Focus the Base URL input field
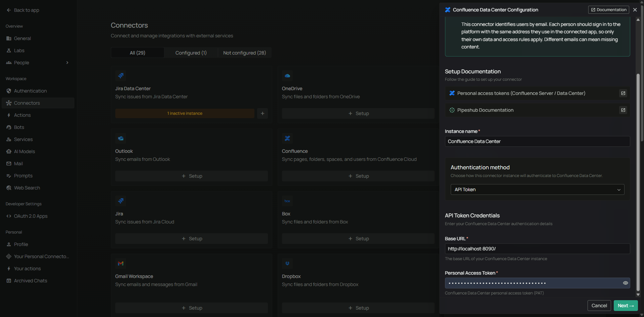The image size is (644, 317). [x=537, y=249]
